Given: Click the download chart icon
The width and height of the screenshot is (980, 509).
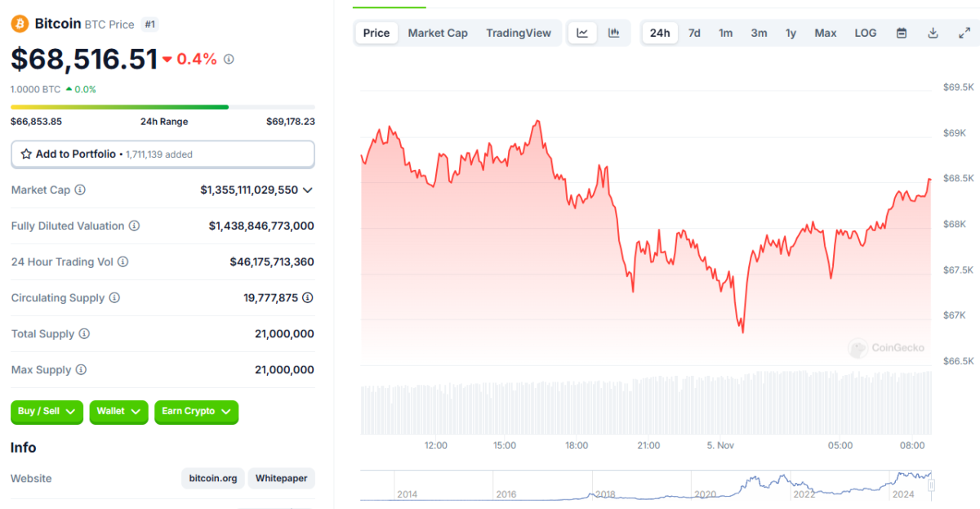Looking at the screenshot, I should coord(933,33).
